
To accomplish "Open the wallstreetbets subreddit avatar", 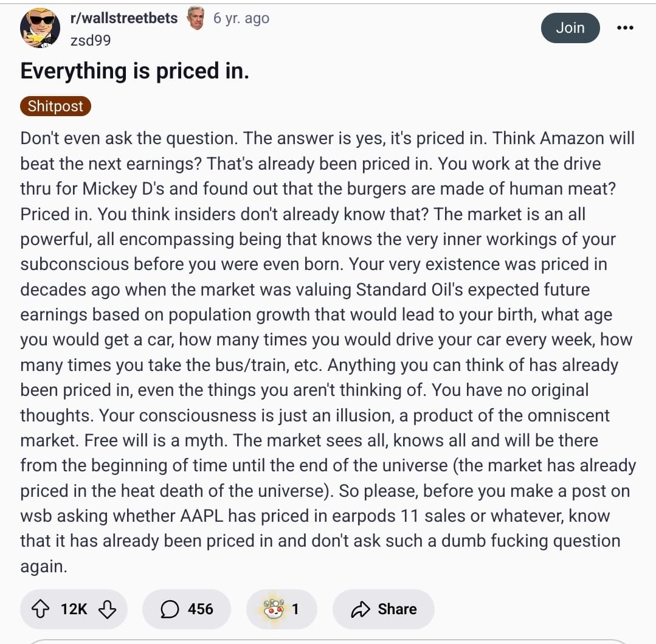I will click(x=40, y=27).
